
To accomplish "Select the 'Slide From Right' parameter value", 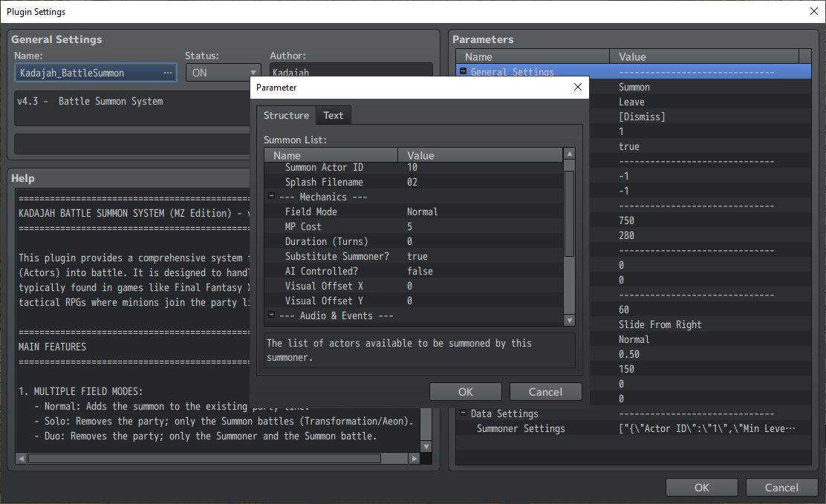I will [x=660, y=324].
